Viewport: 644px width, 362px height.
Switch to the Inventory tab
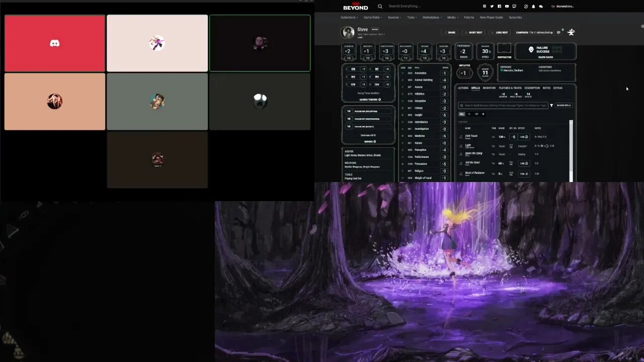tap(489, 88)
